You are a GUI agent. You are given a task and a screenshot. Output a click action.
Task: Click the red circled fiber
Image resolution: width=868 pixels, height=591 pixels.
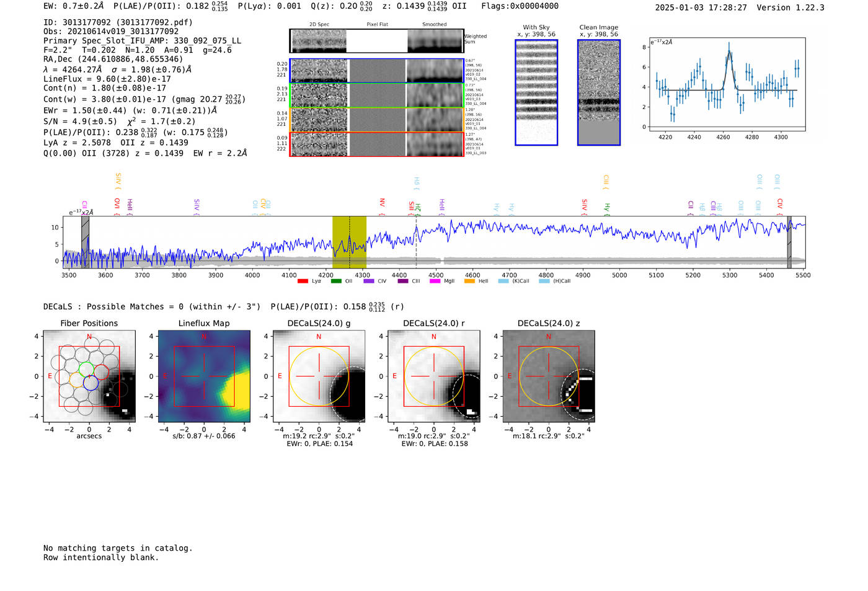pos(101,373)
